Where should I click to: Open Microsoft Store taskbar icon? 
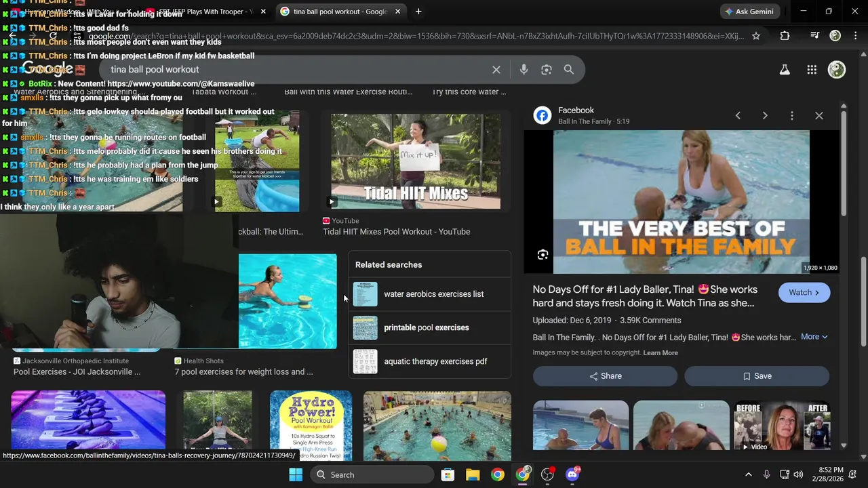(448, 474)
